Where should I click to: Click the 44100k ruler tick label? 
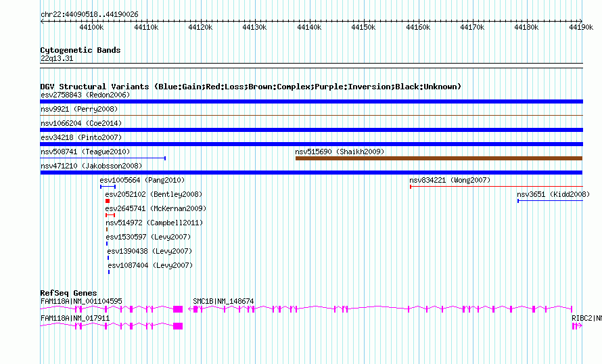point(91,27)
